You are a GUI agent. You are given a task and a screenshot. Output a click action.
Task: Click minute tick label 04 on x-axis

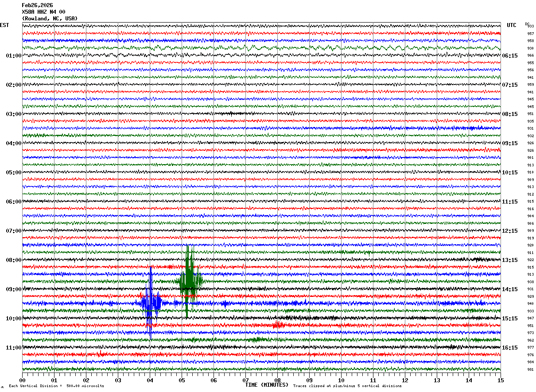(x=150, y=380)
